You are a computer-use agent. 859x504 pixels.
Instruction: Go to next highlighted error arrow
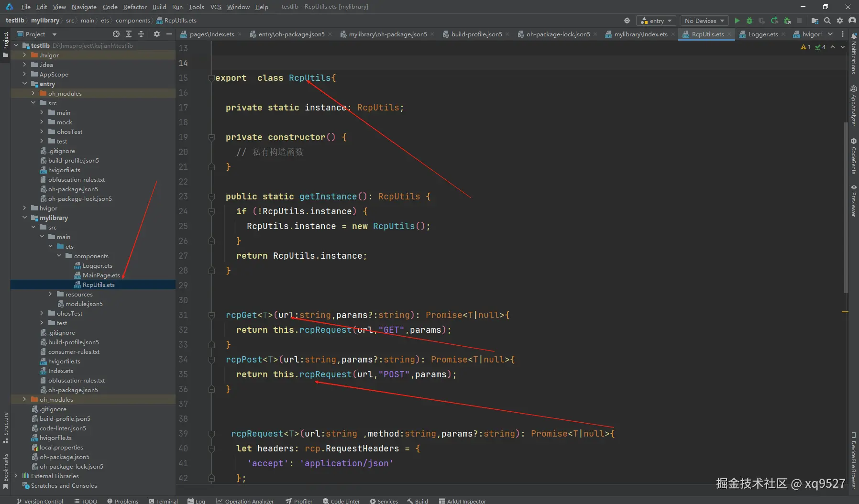coord(843,47)
